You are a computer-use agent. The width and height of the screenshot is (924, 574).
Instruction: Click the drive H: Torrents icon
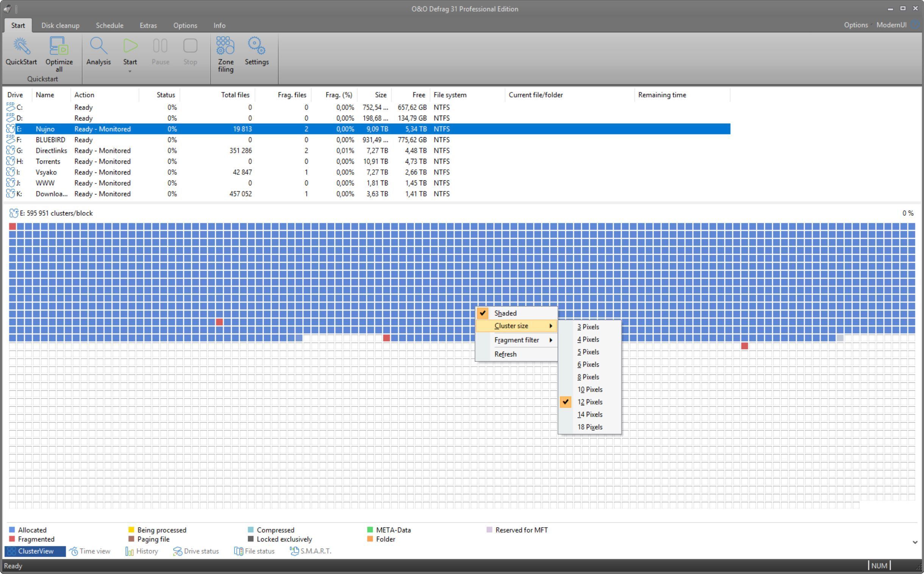coord(11,162)
